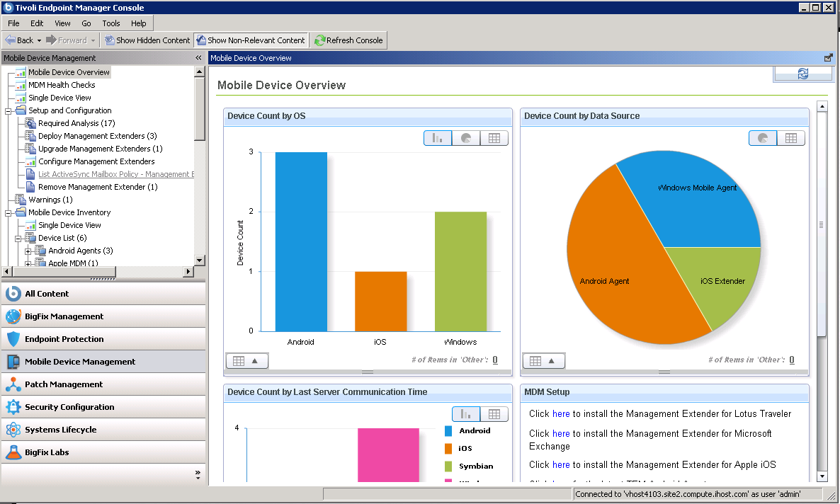Click 'Other' item count under Device Count by OS
Viewport: 840px width, 504px height.
tap(495, 360)
